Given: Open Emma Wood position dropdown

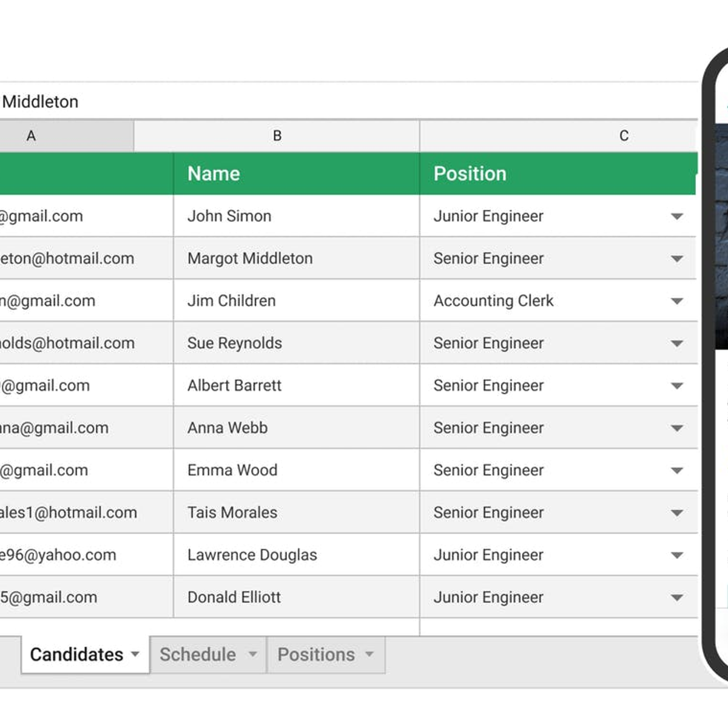Looking at the screenshot, I should pyautogui.click(x=678, y=470).
